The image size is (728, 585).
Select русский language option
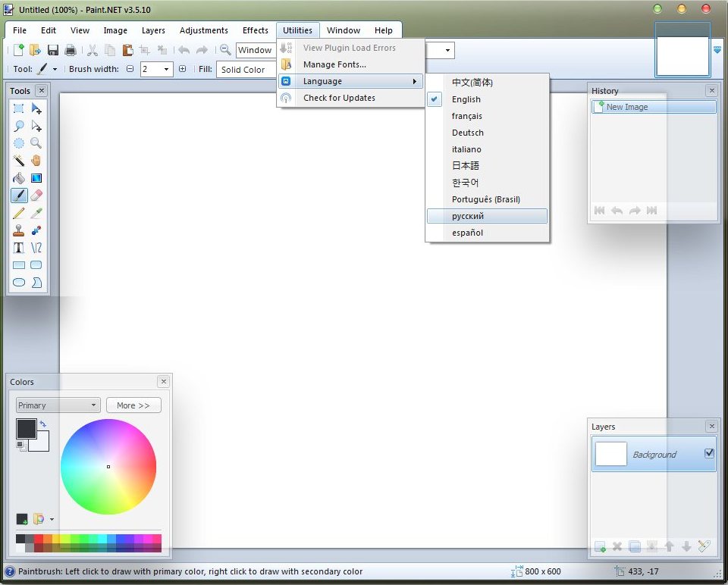(487, 216)
